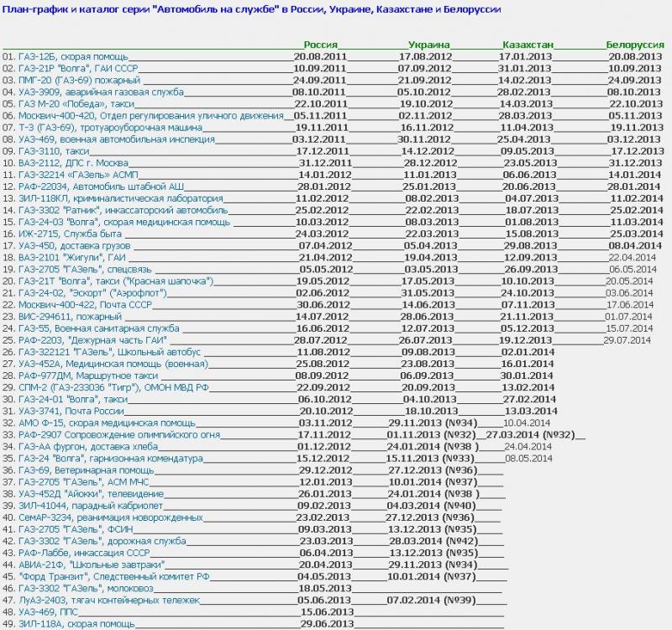Open ГАЗ-3302 "ГАЗель", дорожная служба link
The image size is (672, 630).
click(102, 541)
